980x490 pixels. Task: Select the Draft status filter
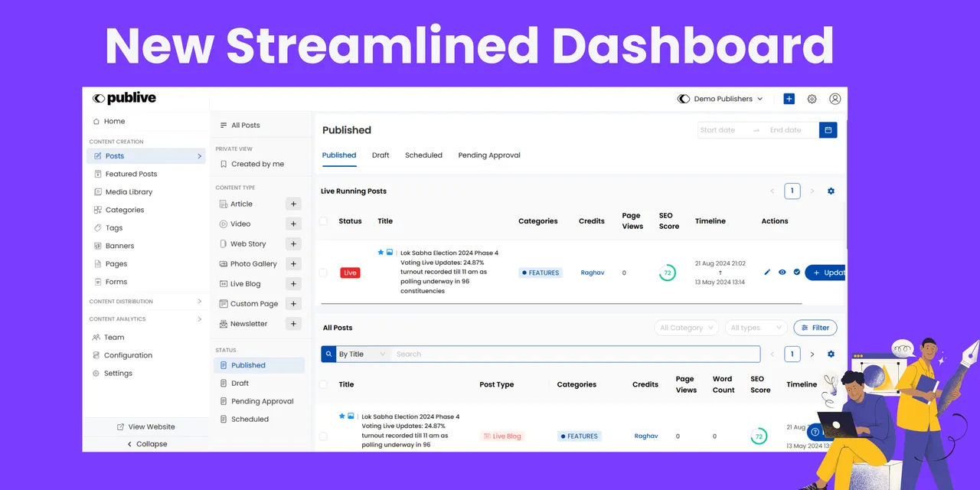240,384
